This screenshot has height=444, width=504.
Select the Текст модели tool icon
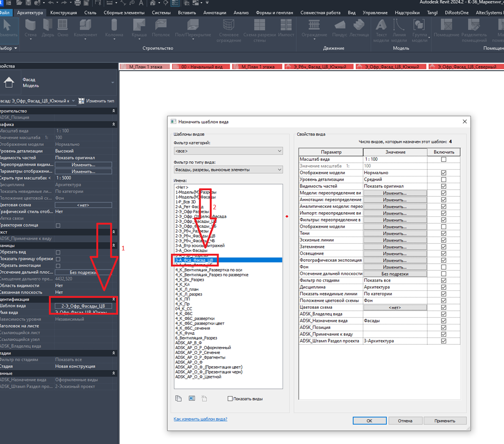pos(381,25)
